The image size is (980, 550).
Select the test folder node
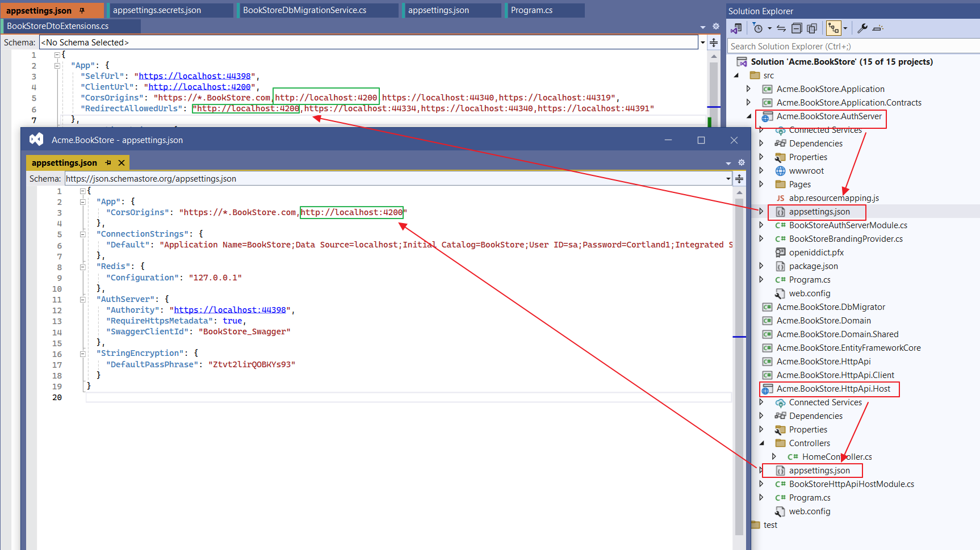click(770, 525)
